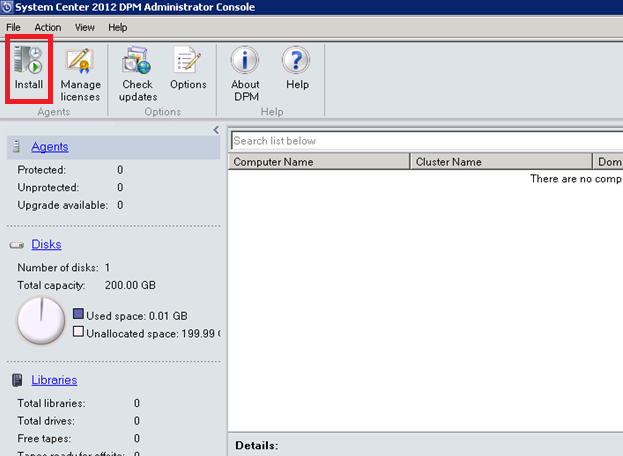Sort by Cluster Name column header

coord(501,162)
